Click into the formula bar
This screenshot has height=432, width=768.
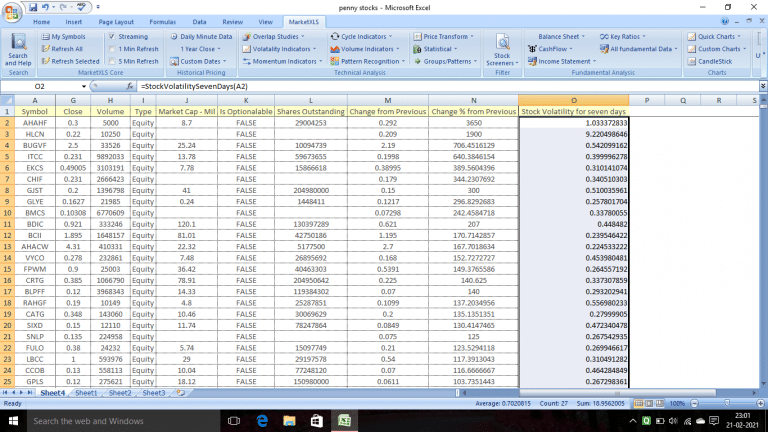[446, 86]
